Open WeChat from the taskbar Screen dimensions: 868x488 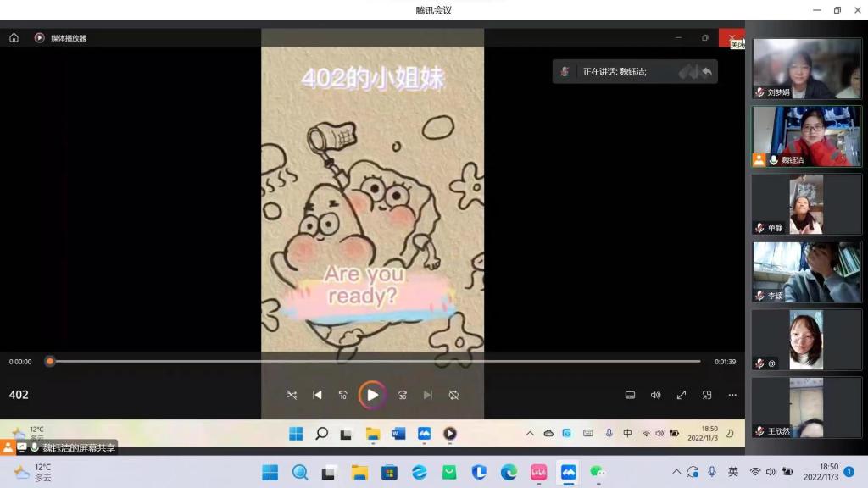pos(598,472)
